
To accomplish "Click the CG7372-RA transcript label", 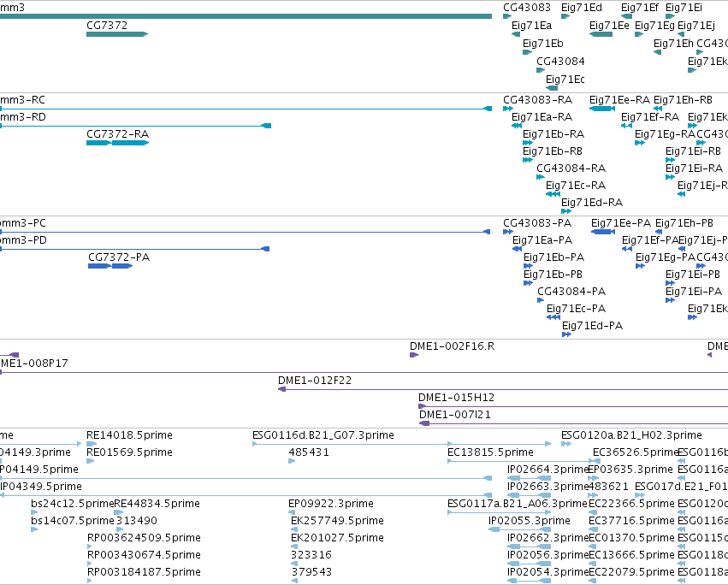I will click(117, 134).
